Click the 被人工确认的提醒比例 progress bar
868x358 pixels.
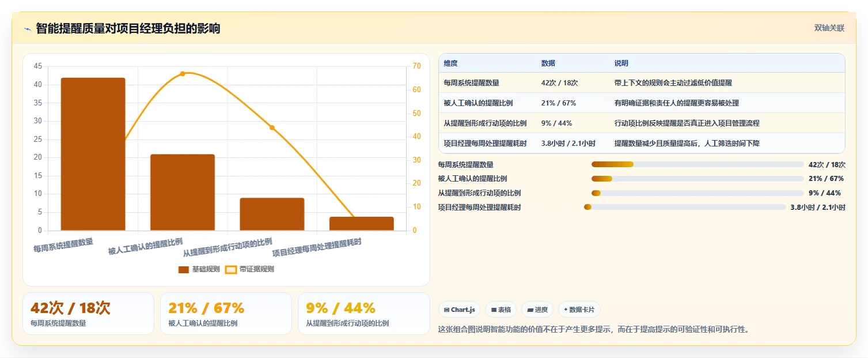tap(698, 179)
